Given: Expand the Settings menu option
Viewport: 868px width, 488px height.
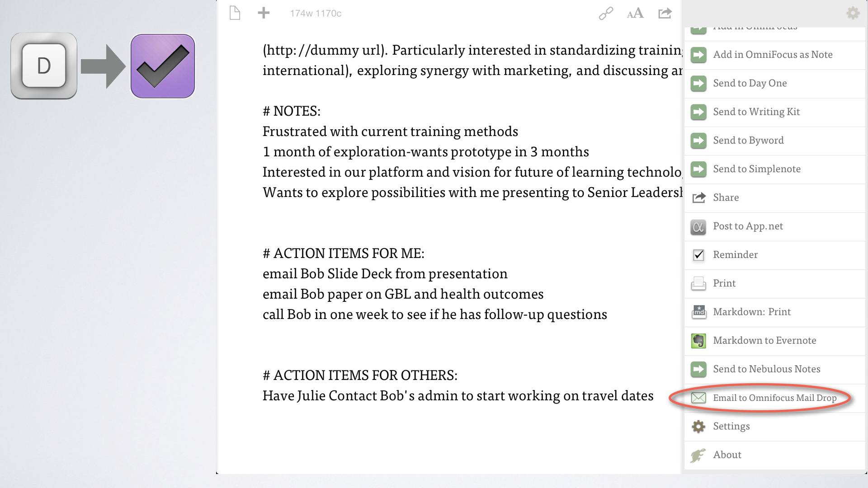Looking at the screenshot, I should 731,426.
